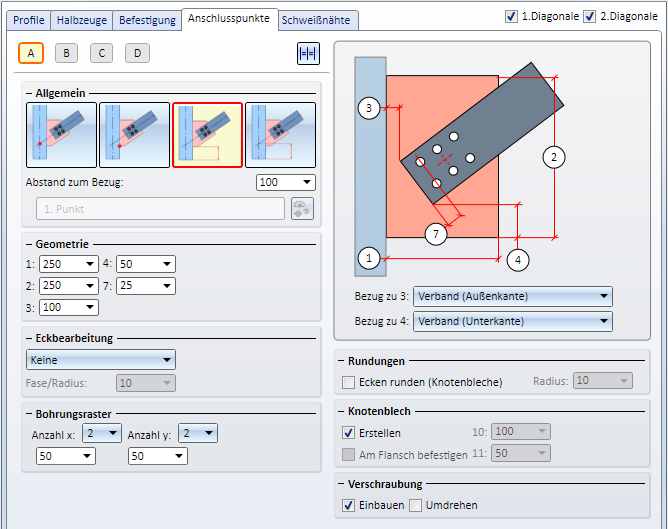The image size is (668, 529).
Task: Collapse the Knotenblech section
Action: point(341,411)
